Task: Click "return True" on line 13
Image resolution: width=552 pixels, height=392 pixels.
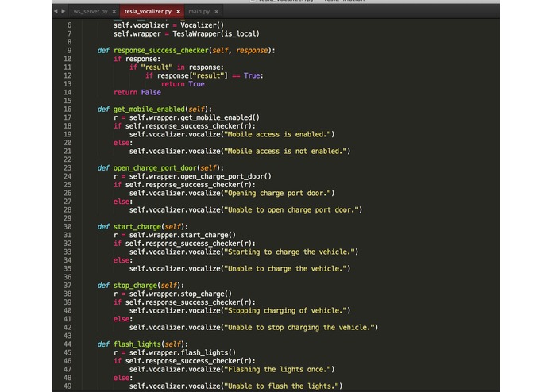Action: pos(183,84)
